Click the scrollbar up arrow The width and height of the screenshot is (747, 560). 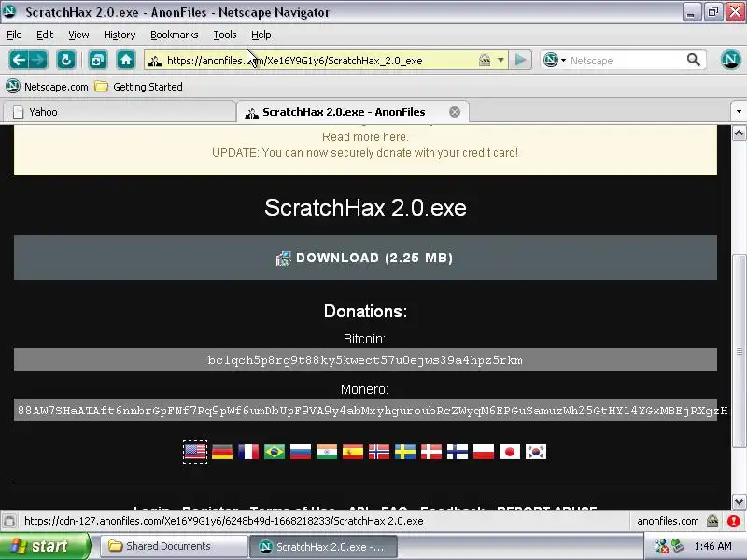tap(739, 133)
